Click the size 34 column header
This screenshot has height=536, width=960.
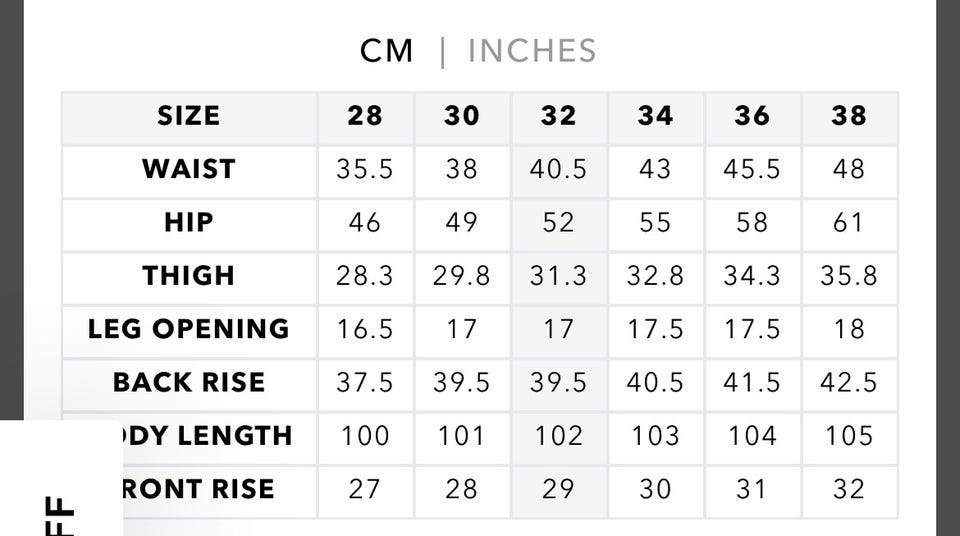655,116
